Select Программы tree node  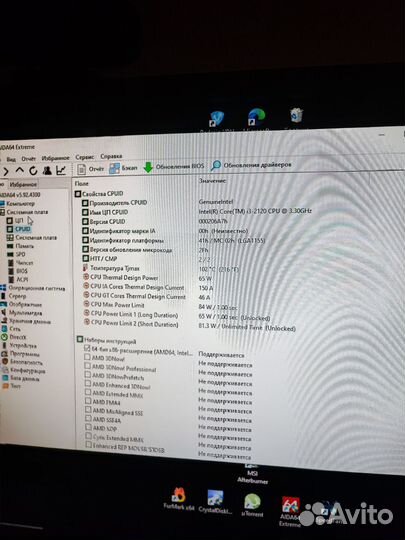(x=21, y=354)
